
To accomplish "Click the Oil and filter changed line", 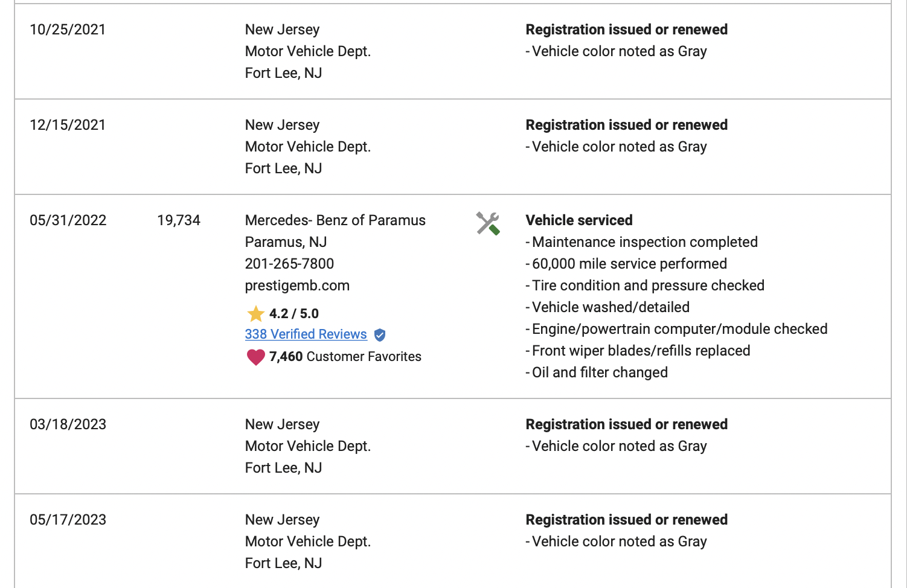I will (597, 372).
